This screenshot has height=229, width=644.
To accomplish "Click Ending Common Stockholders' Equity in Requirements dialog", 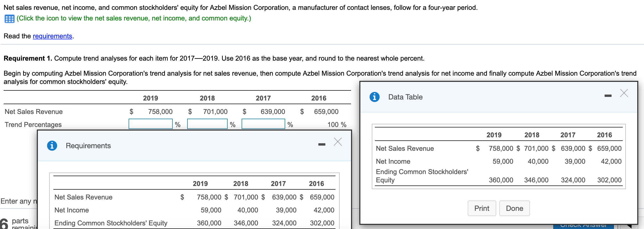I will coord(111,223).
